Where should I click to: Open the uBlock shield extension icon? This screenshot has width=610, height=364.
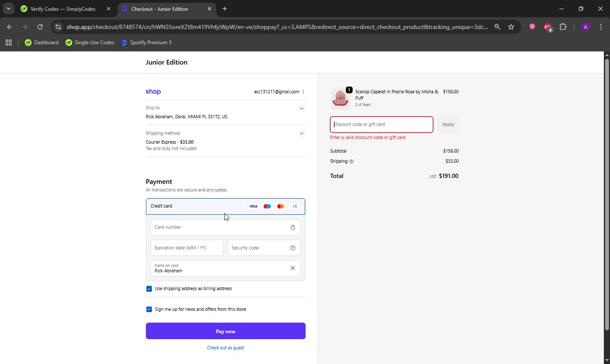[532, 27]
